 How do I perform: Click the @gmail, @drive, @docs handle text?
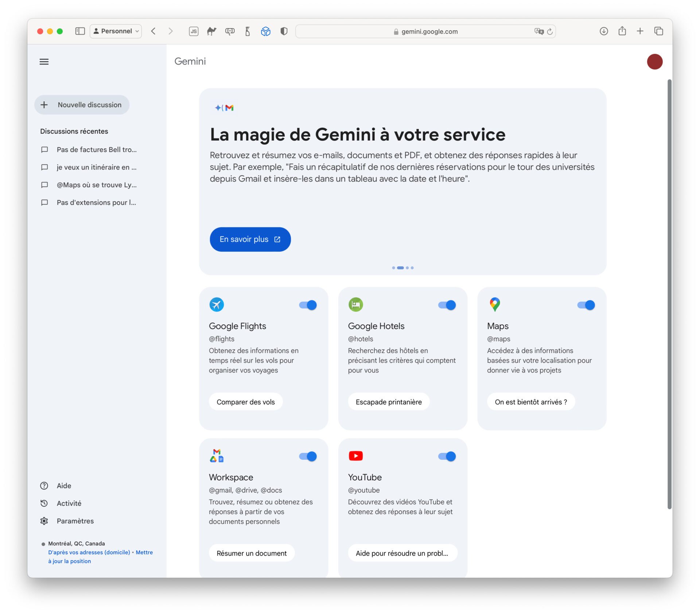245,490
